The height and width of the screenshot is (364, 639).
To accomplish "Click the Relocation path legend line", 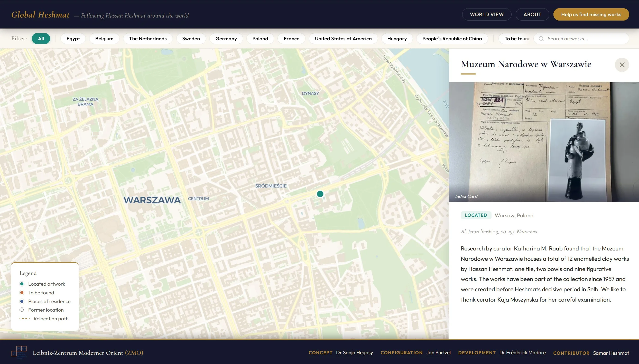I will (x=25, y=319).
